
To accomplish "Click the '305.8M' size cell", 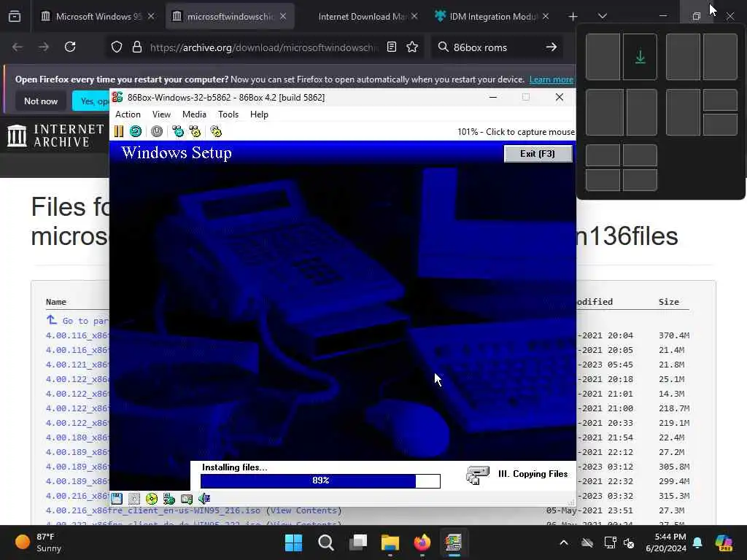I will coord(674,467).
